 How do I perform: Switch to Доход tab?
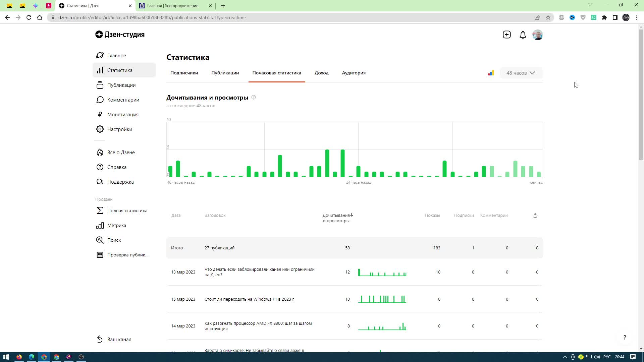tap(321, 73)
